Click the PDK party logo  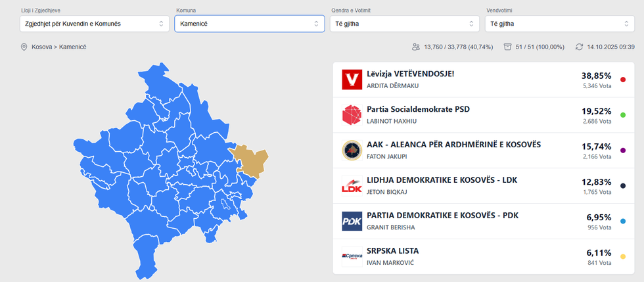[x=353, y=222]
